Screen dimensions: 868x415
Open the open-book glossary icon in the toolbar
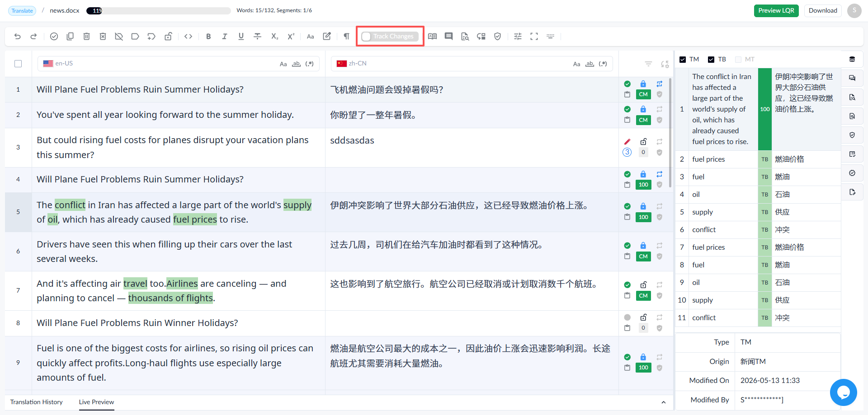click(432, 36)
